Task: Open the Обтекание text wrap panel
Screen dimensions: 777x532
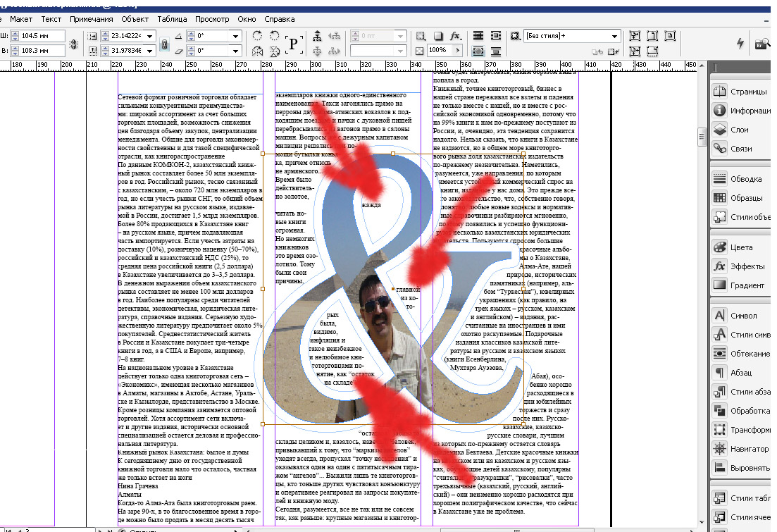Action: [741, 354]
